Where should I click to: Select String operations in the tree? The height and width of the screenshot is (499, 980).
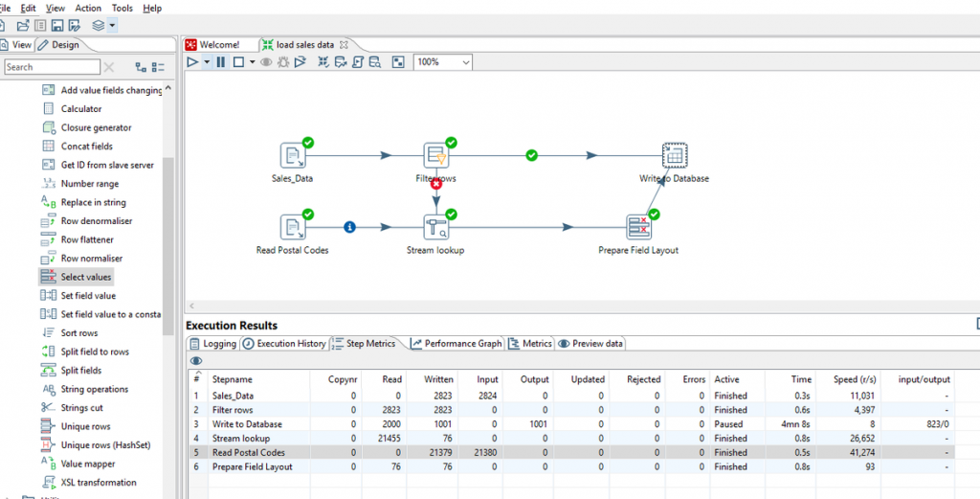(x=95, y=389)
